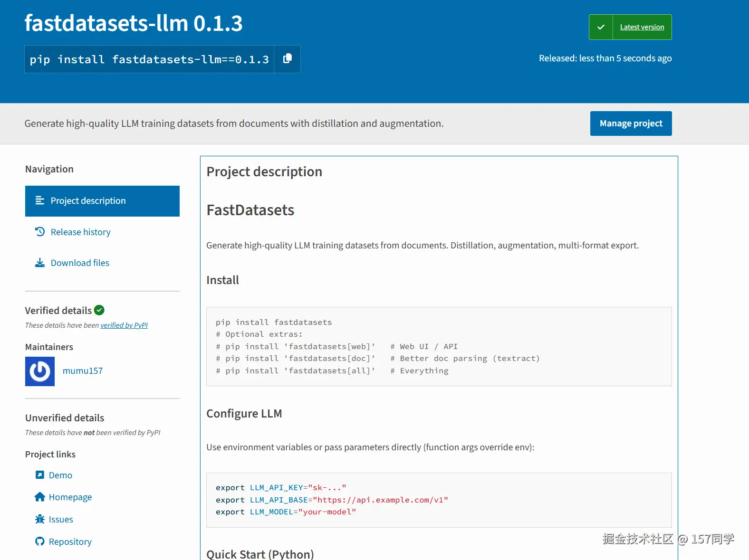
Task: Switch to the Download files tab
Action: click(x=80, y=263)
